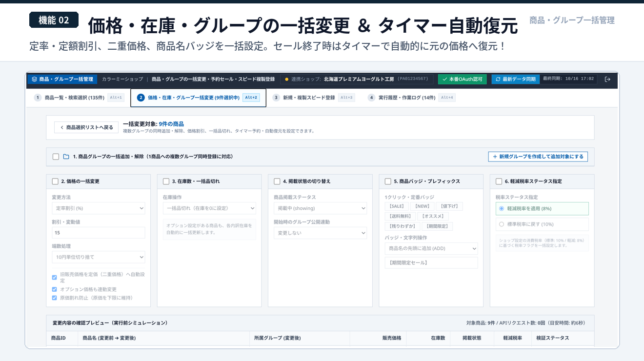Click the 商品選択リストへ戻る button
644x361 pixels.
[x=86, y=127]
